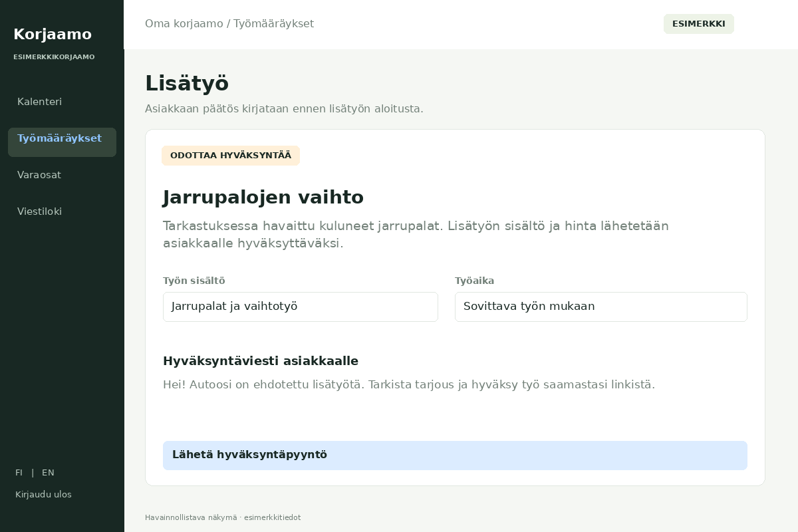Click the ODOTTAA HYVÄKSYNTÄÄ status badge
The image size is (798, 532).
(231, 156)
